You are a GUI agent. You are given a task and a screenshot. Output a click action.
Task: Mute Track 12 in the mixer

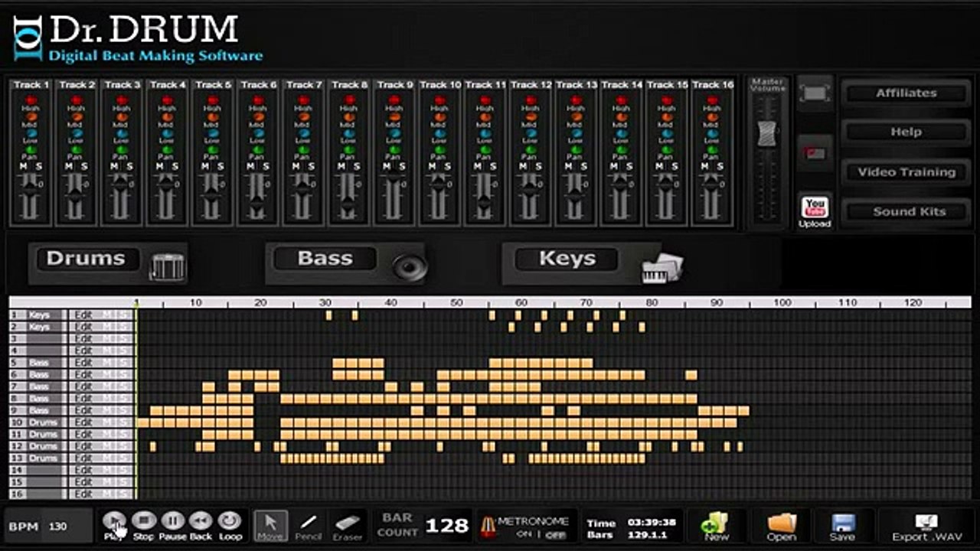pos(522,166)
